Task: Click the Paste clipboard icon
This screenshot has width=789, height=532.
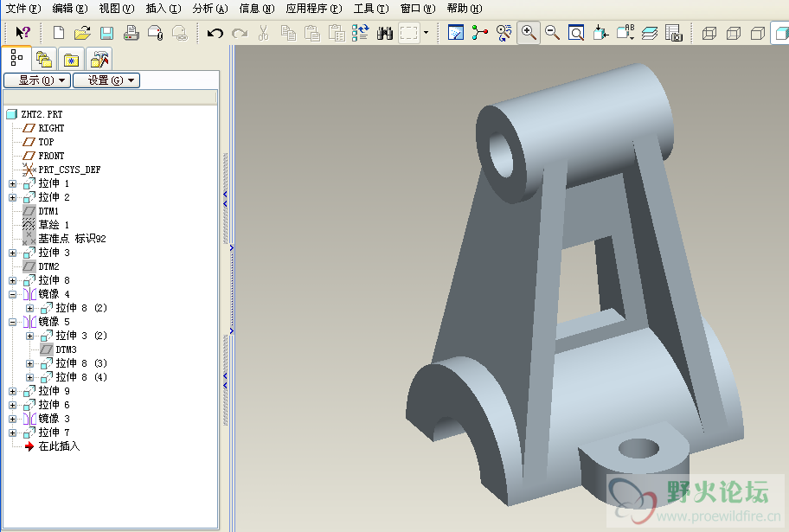Action: [312, 33]
